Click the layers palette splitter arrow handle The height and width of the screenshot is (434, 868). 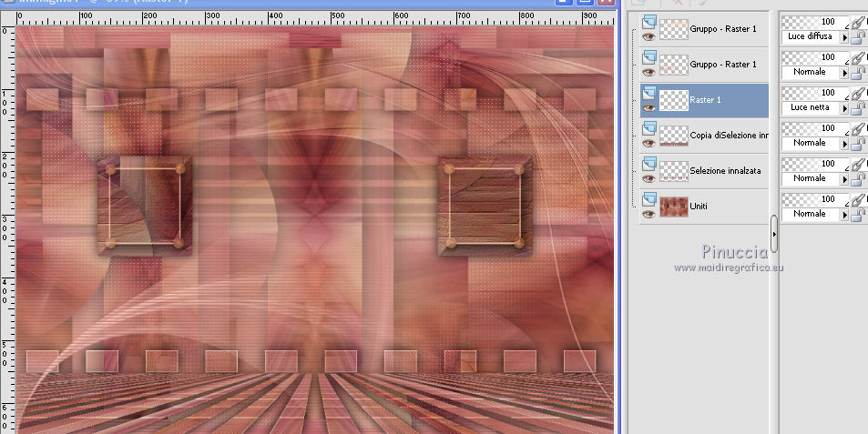pyautogui.click(x=774, y=234)
